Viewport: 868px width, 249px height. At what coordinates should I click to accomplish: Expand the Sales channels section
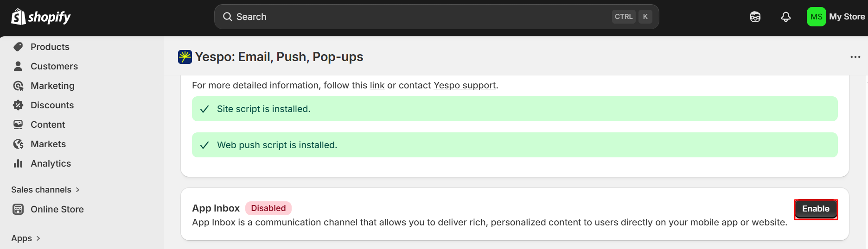coord(45,190)
